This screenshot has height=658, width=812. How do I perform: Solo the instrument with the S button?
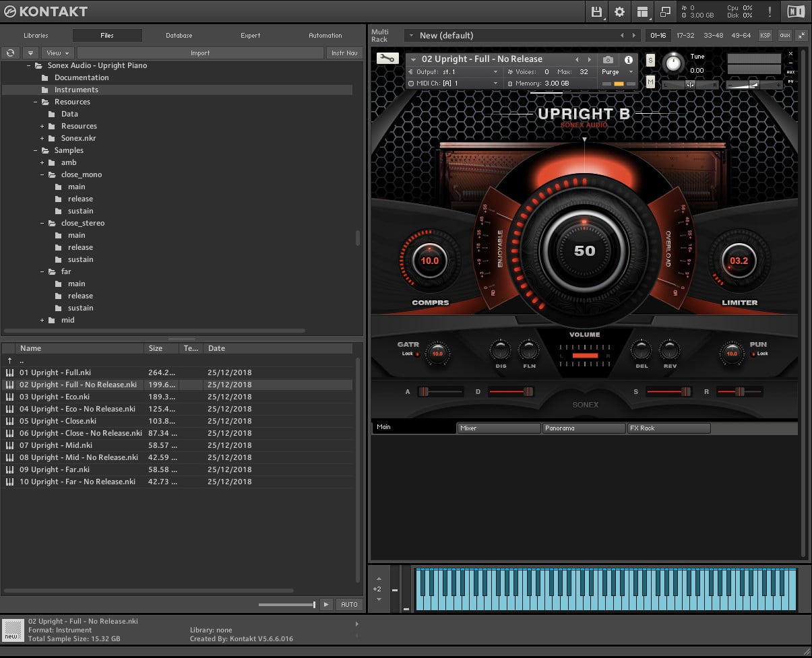(x=650, y=60)
